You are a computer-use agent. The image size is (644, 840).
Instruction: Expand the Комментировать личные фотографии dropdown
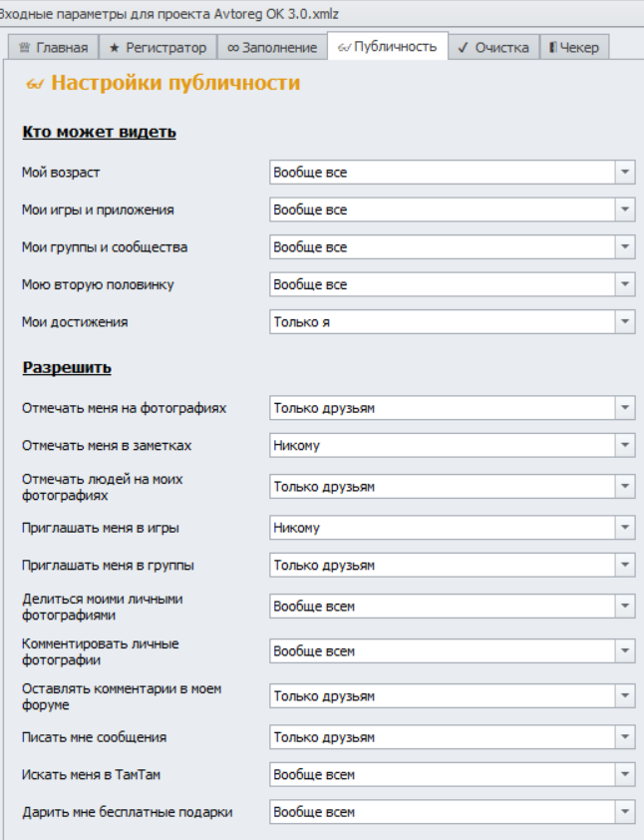coord(625,651)
